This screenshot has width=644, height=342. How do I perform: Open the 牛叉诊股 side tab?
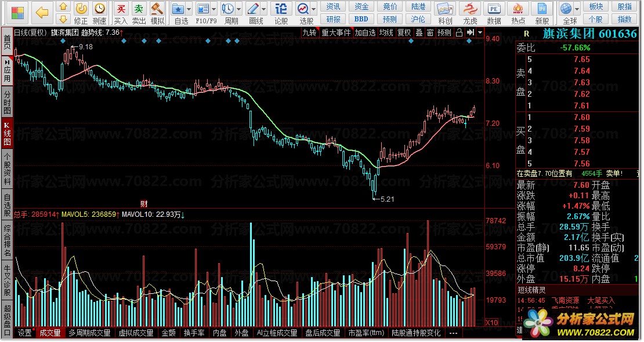[x=7, y=281]
